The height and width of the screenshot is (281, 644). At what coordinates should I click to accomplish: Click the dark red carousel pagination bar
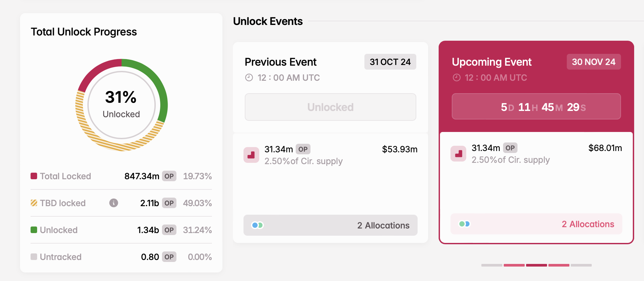pos(537,265)
